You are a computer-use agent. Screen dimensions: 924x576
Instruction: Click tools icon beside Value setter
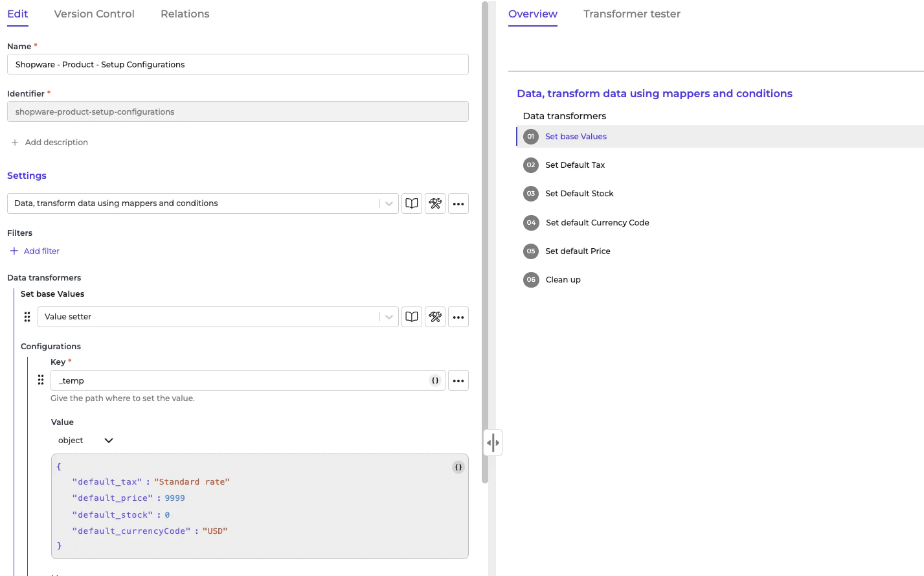click(435, 317)
